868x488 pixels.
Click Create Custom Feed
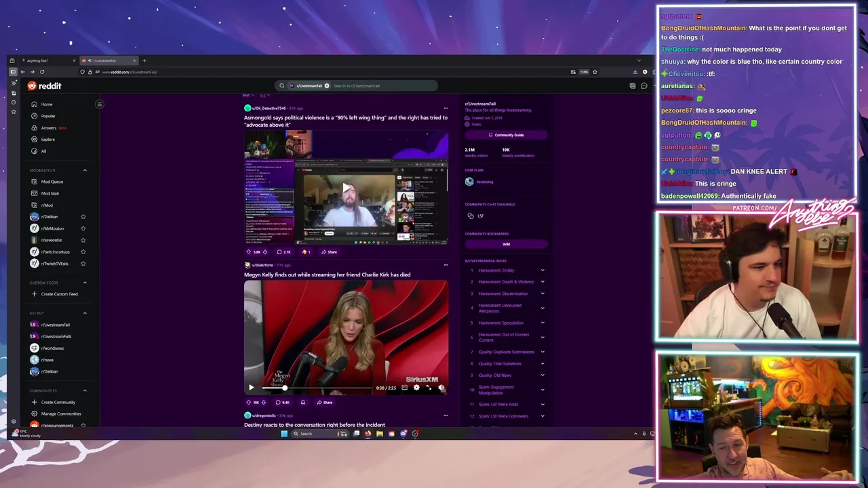click(x=54, y=294)
